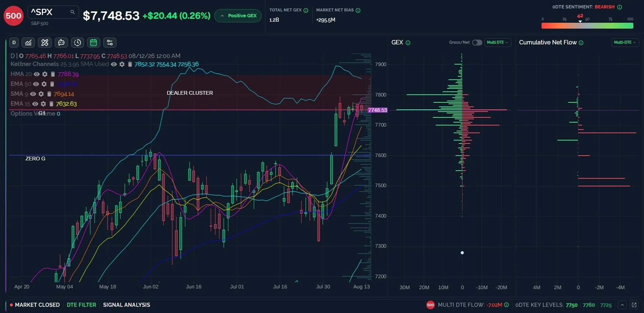The height and width of the screenshot is (313, 644).
Task: Switch the Gross/Net toggle
Action: click(x=477, y=43)
